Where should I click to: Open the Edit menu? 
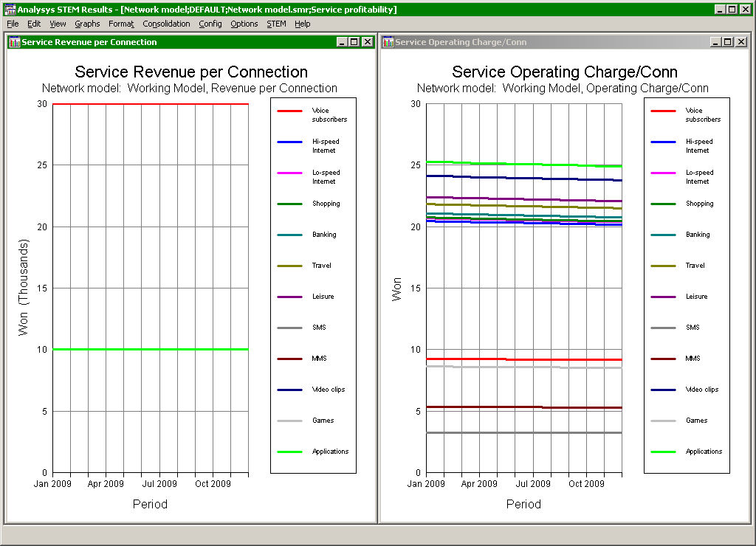(34, 24)
